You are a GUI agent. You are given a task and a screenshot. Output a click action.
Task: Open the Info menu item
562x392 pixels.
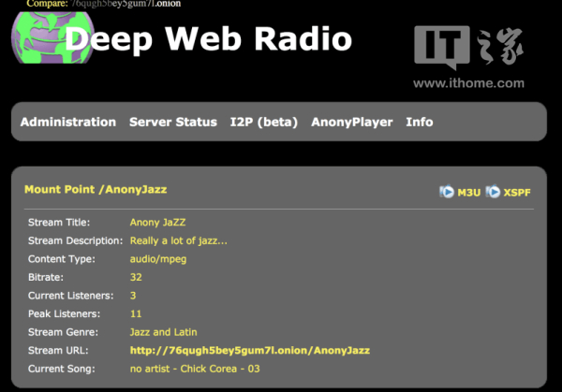tap(420, 122)
